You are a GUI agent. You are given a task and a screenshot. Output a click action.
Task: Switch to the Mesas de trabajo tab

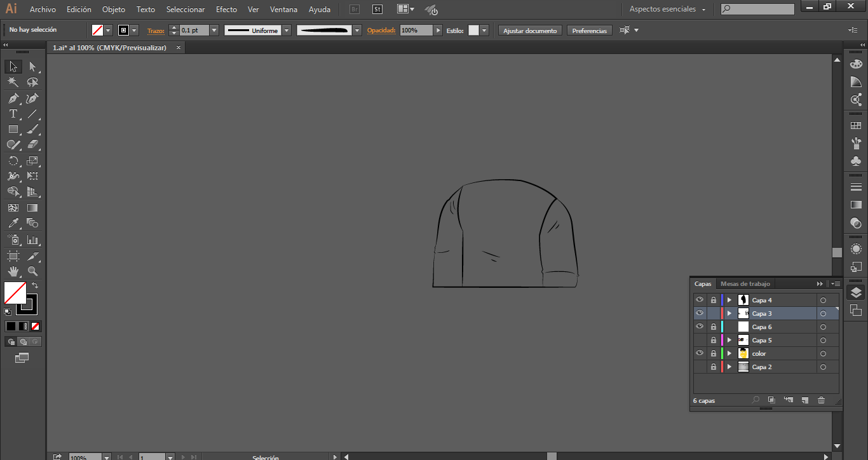[x=745, y=284]
